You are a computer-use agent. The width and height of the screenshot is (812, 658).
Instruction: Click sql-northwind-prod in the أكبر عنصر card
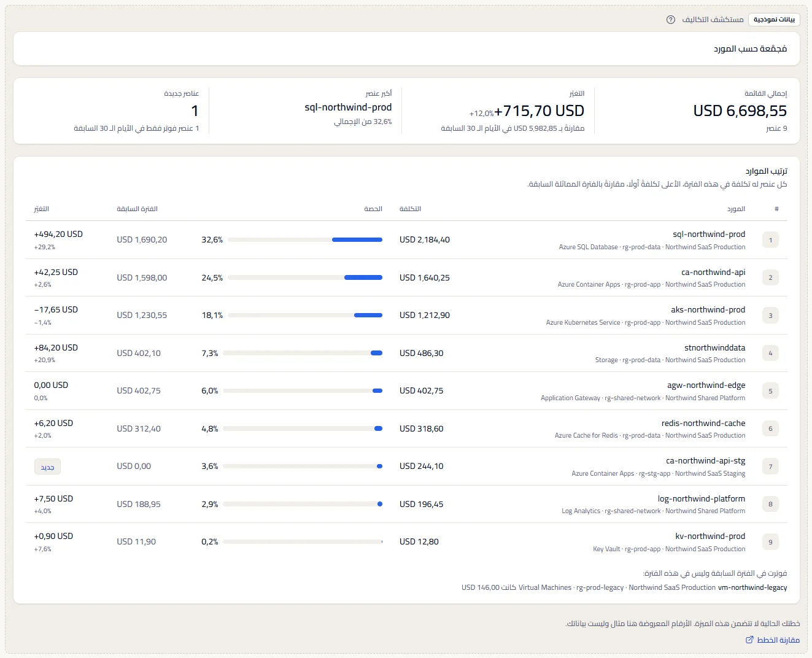(348, 107)
